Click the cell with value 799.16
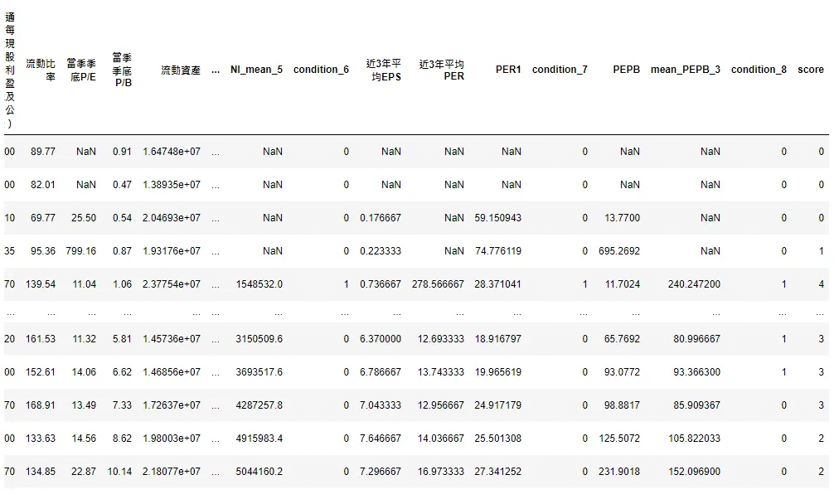This screenshot has width=839, height=504. (80, 251)
